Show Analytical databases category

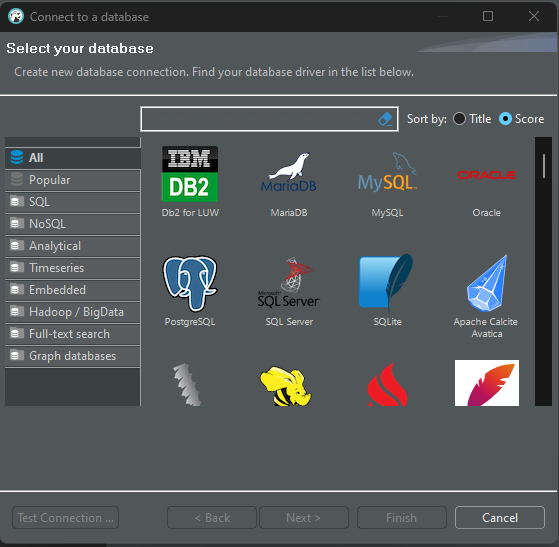[x=73, y=246]
